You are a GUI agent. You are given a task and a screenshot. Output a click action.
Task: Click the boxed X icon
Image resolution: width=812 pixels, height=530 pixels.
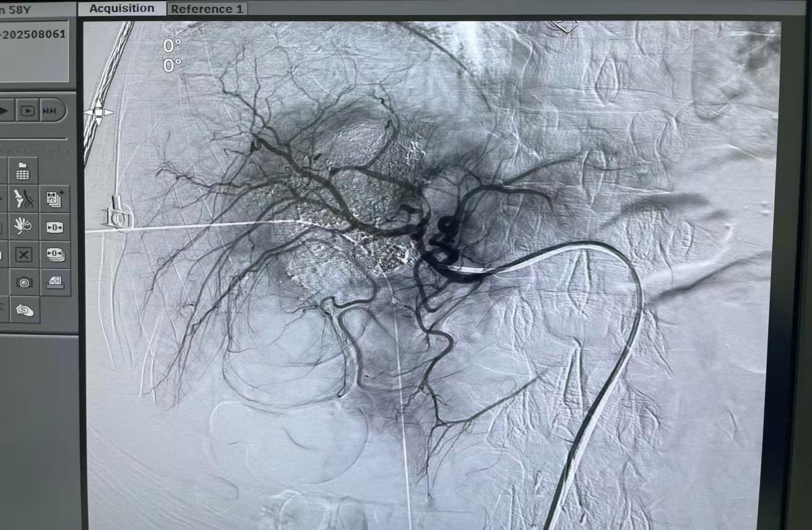point(24,254)
